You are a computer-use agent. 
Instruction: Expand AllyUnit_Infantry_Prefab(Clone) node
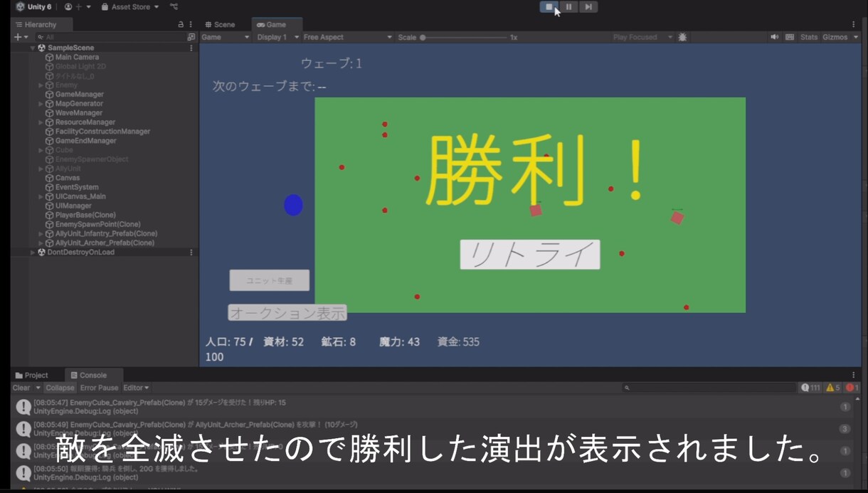[x=41, y=233]
